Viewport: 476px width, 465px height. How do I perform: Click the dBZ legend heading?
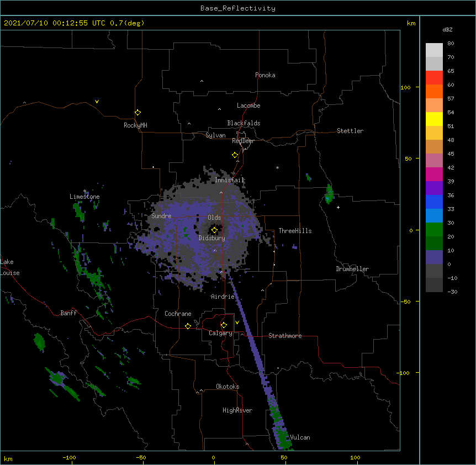pos(447,29)
